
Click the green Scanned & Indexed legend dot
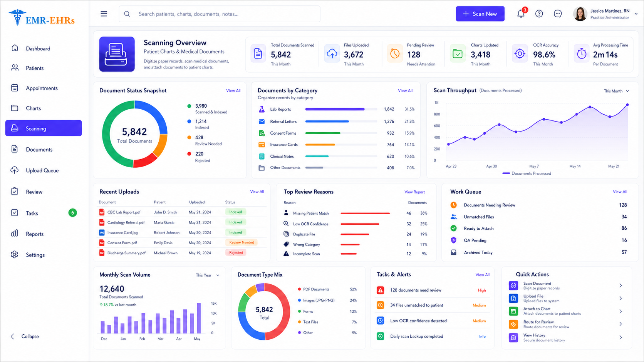pyautogui.click(x=189, y=106)
